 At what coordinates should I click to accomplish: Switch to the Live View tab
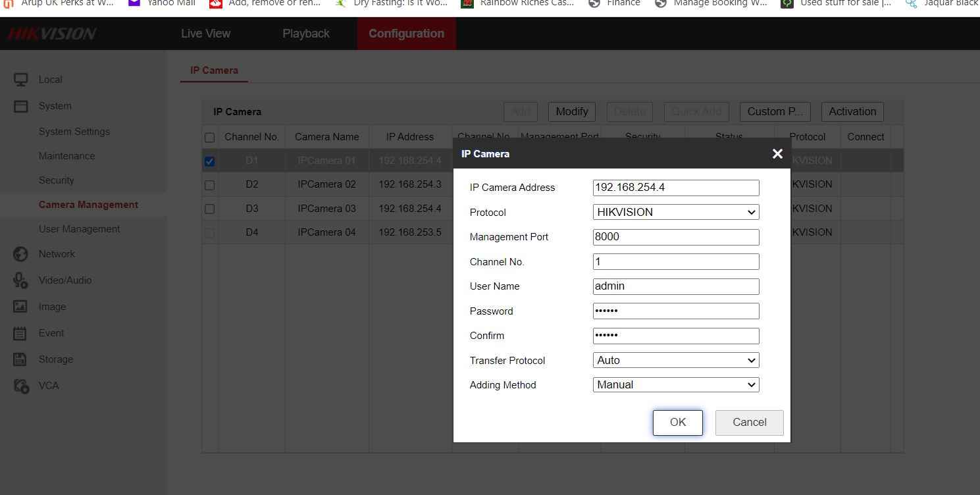(x=205, y=34)
